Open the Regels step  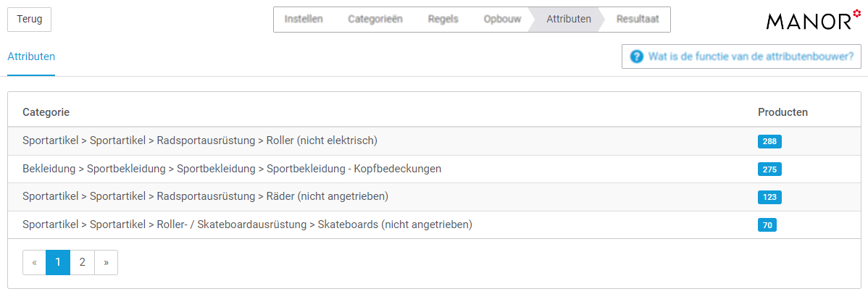coord(443,20)
